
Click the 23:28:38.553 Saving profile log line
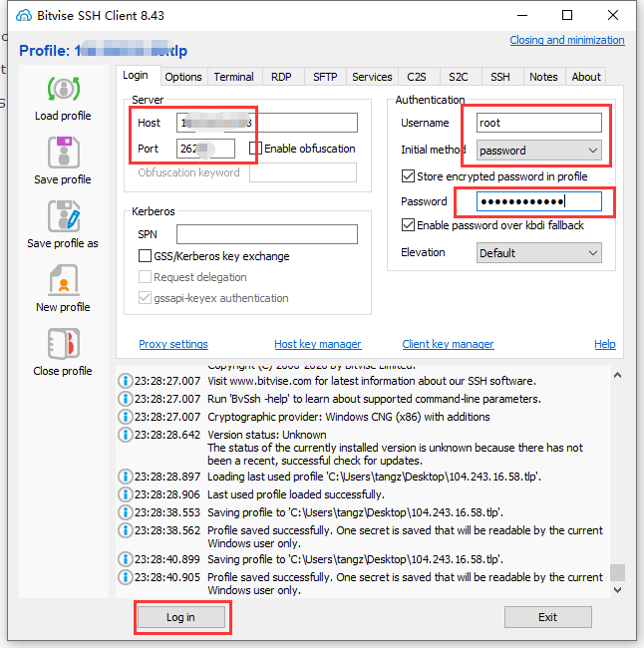[355, 512]
